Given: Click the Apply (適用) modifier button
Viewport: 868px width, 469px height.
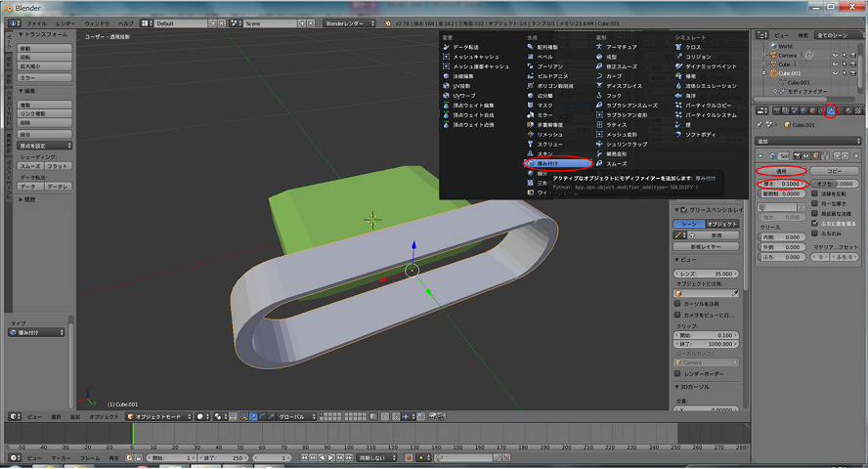Looking at the screenshot, I should coord(782,170).
